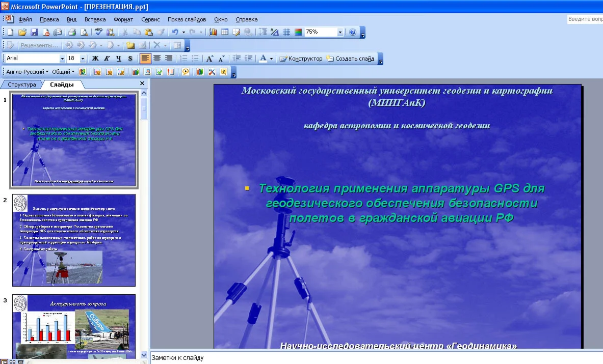The height and width of the screenshot is (364, 603).
Task: Close the slides thumbnail pane
Action: coord(142,83)
